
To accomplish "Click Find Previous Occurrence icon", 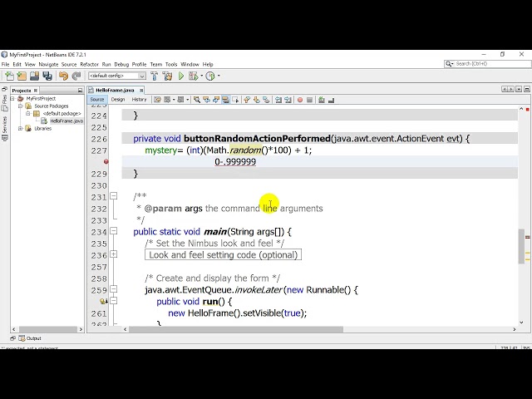I will pos(206,100).
